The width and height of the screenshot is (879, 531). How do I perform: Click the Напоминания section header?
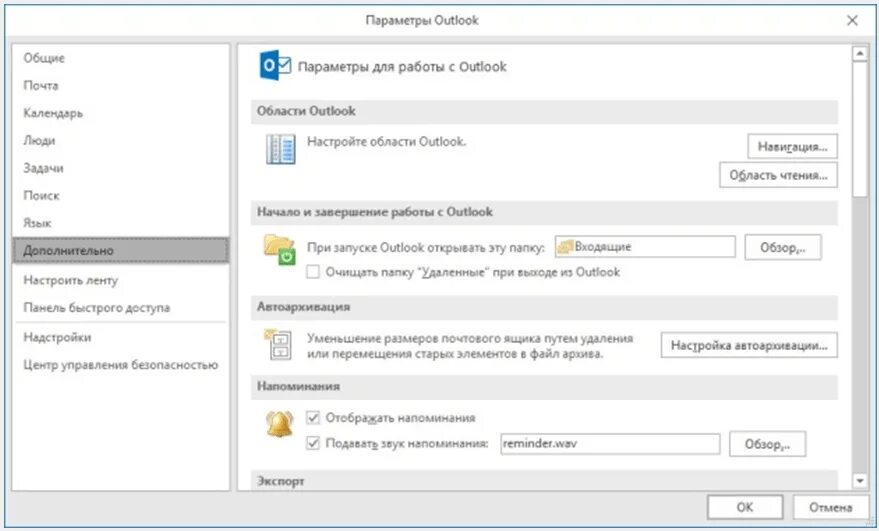544,387
